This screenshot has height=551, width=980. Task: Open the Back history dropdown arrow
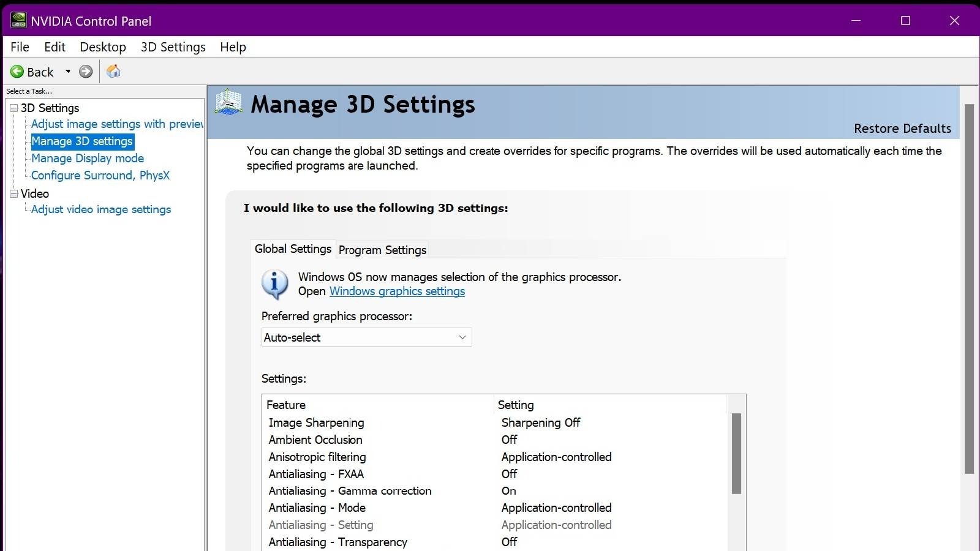tap(68, 72)
